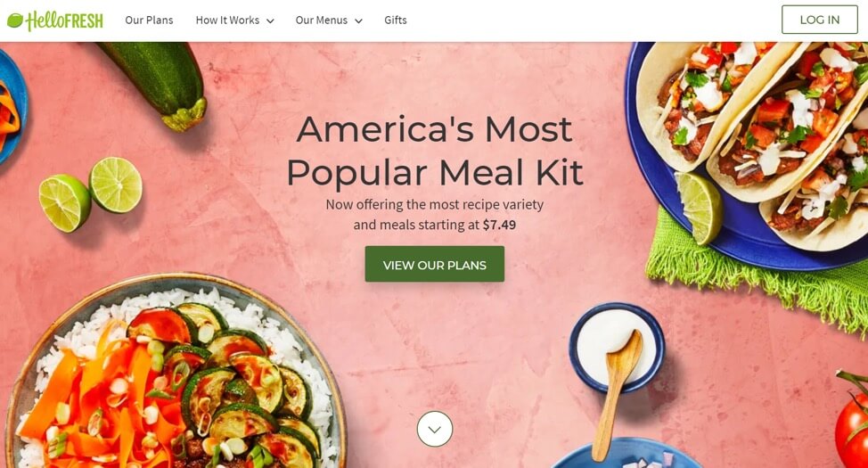Click the HelloFresh wordmark text
Image resolution: width=868 pixels, height=468 pixels.
pos(64,21)
